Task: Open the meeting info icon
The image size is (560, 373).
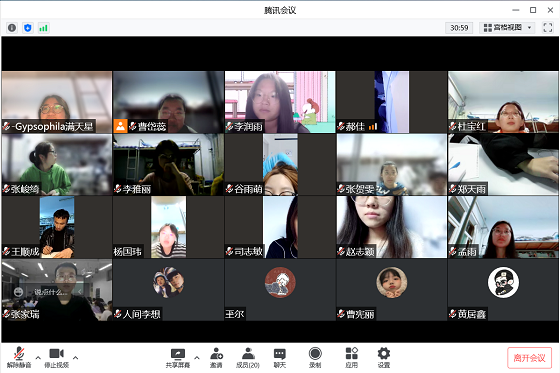Action: [12, 28]
